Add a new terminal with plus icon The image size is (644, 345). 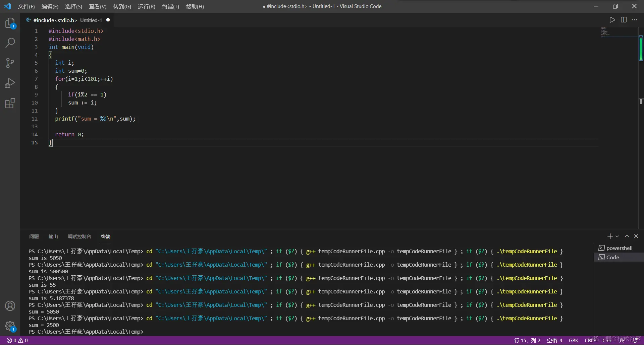pyautogui.click(x=610, y=236)
